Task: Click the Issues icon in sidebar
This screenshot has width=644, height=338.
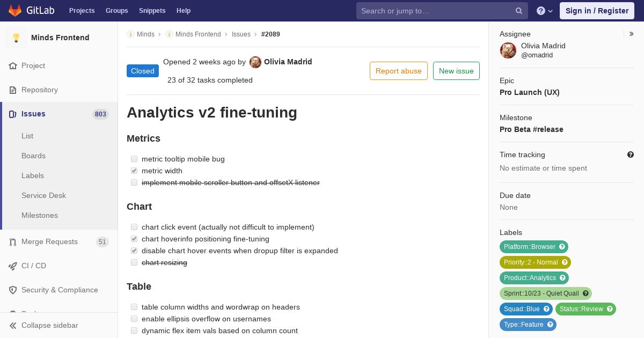Action: (x=13, y=114)
